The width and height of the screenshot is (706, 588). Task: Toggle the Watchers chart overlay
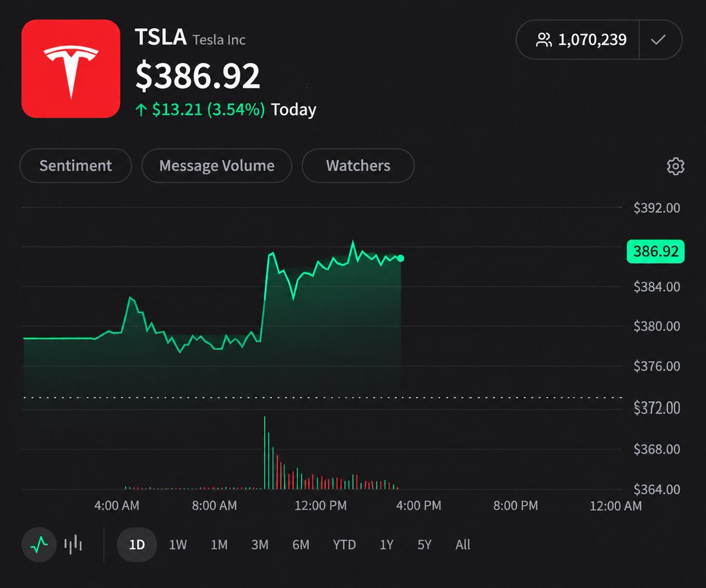click(x=358, y=166)
